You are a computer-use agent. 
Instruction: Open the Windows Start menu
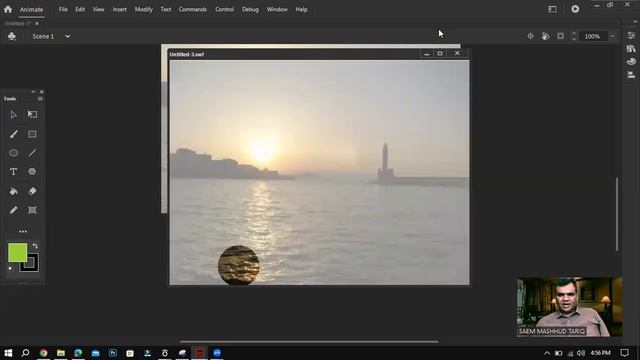[8, 353]
